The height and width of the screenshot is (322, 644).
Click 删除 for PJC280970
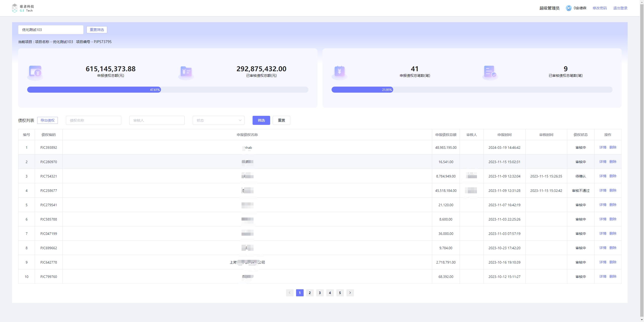(613, 162)
